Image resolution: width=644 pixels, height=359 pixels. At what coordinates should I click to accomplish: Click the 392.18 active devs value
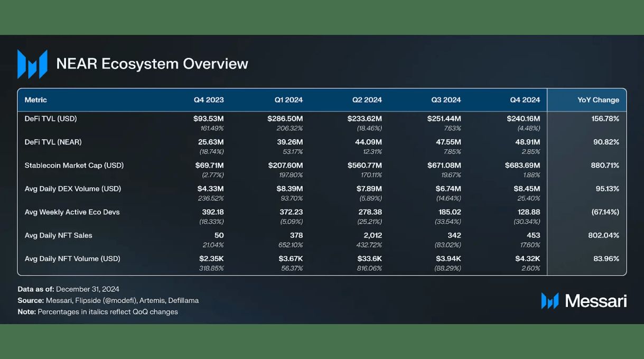(x=212, y=212)
